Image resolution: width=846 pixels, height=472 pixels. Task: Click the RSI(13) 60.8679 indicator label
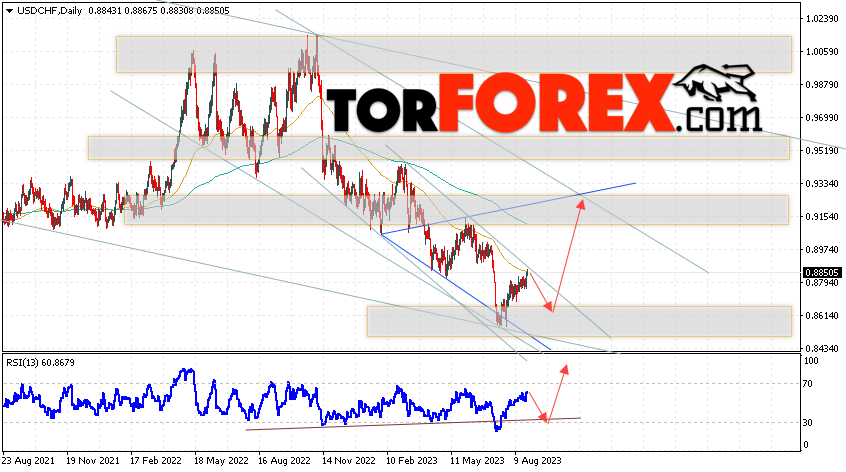pyautogui.click(x=40, y=363)
